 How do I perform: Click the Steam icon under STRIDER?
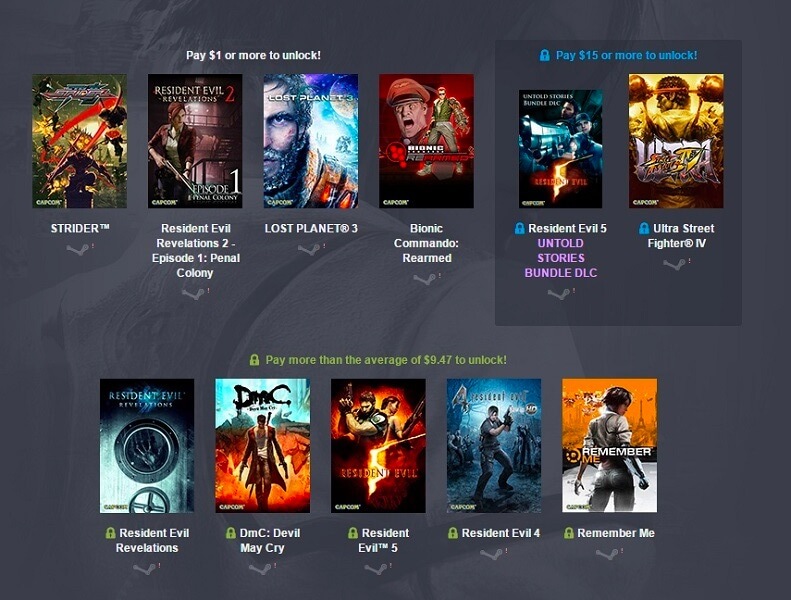(x=77, y=249)
